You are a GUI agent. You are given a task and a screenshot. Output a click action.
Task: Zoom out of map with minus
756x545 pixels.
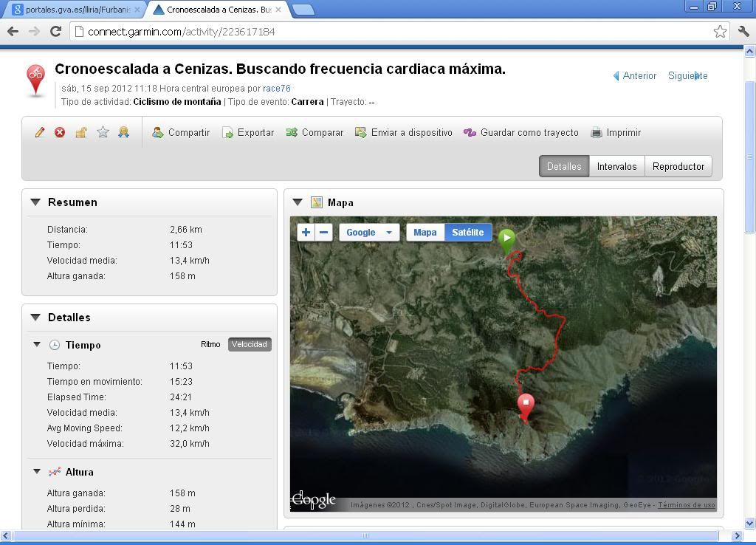(324, 233)
